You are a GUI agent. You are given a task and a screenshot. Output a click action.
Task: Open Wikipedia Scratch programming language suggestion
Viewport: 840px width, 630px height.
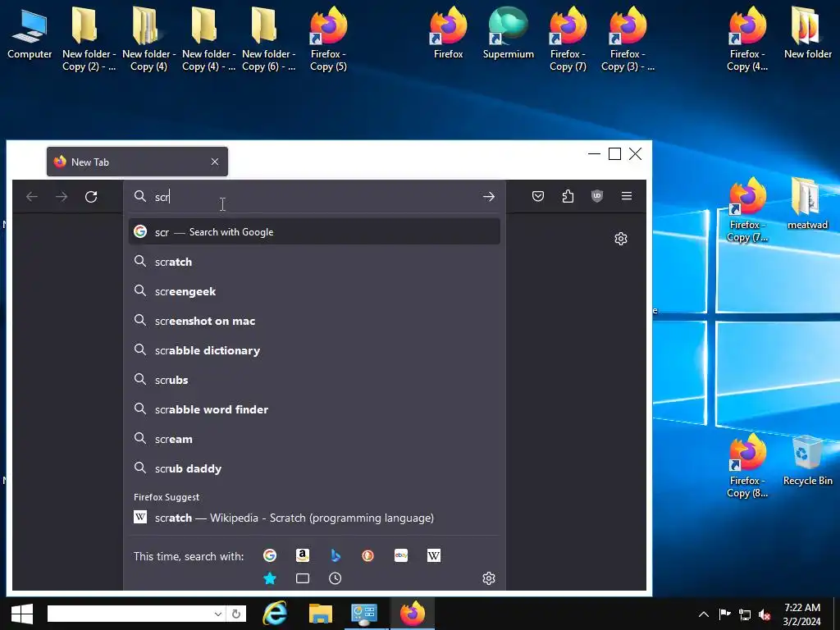click(x=314, y=518)
